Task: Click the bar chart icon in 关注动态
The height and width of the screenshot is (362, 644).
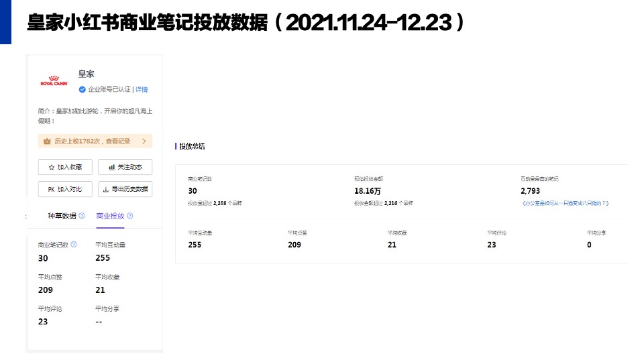Action: 111,168
